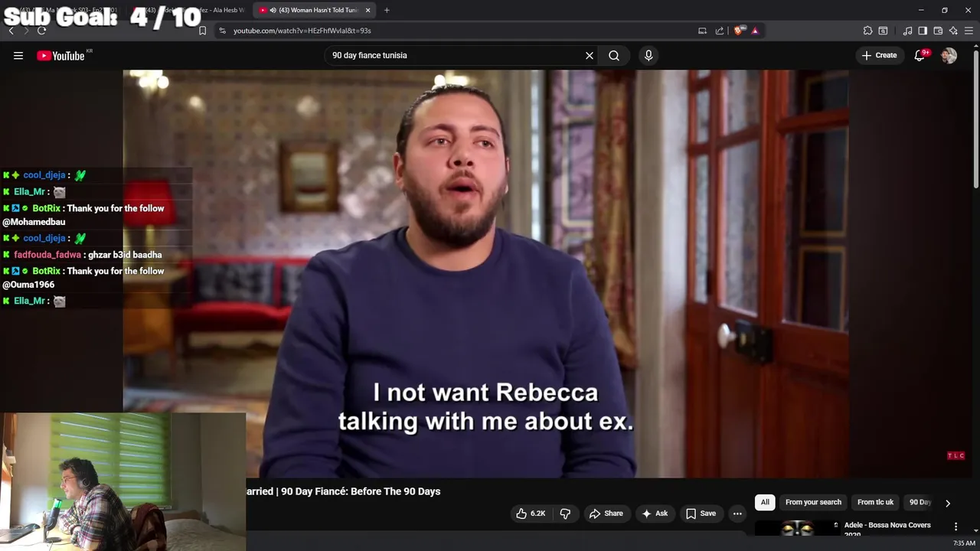980x551 pixels.
Task: Select 'From your search' filter chip
Action: click(813, 502)
